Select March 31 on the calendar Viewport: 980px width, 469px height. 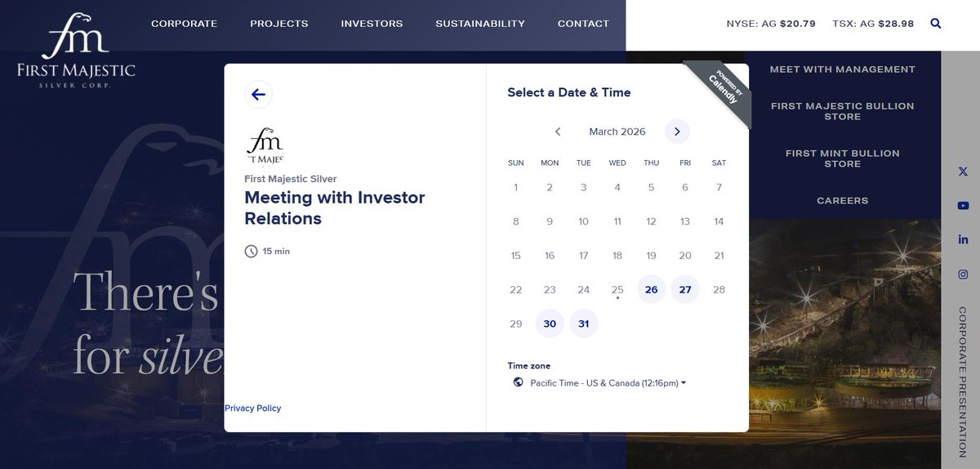(x=584, y=324)
